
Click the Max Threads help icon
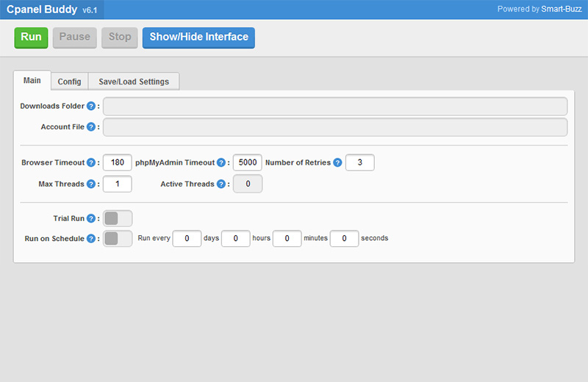[x=90, y=184]
